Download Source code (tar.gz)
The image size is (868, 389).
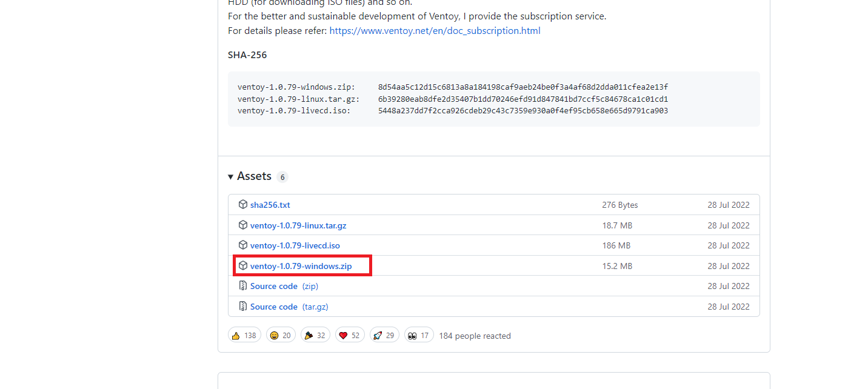point(289,307)
